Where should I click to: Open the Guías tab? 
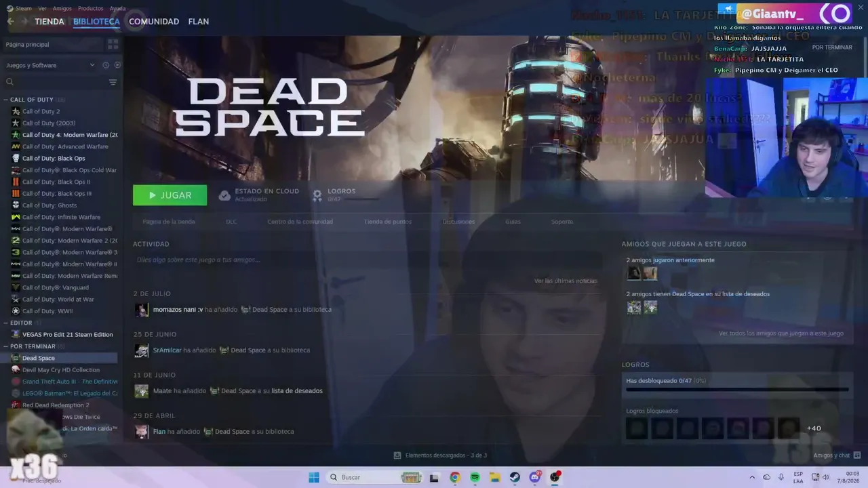[513, 222]
